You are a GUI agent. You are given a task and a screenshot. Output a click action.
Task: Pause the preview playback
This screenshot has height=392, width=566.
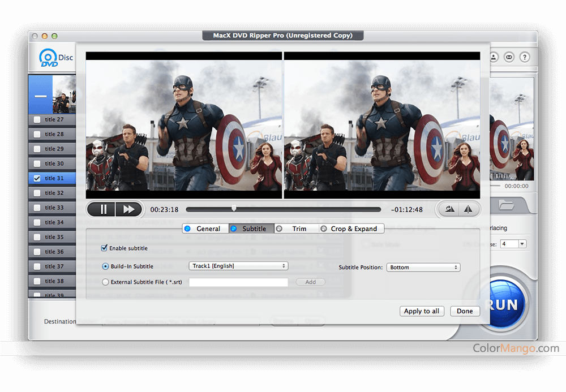[x=102, y=209]
